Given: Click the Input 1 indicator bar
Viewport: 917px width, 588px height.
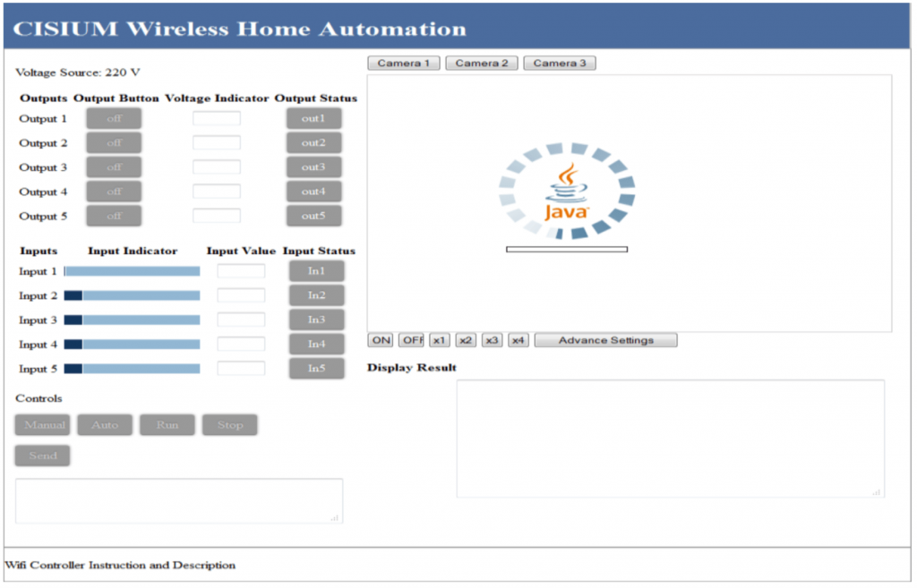Looking at the screenshot, I should pos(133,271).
